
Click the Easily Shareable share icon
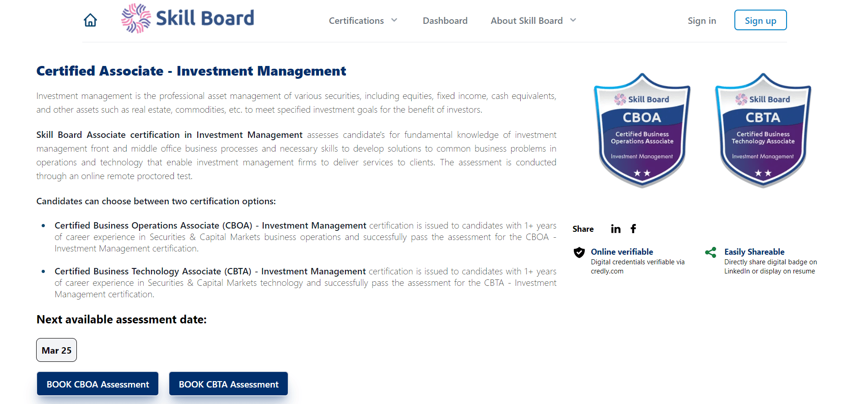tap(711, 252)
